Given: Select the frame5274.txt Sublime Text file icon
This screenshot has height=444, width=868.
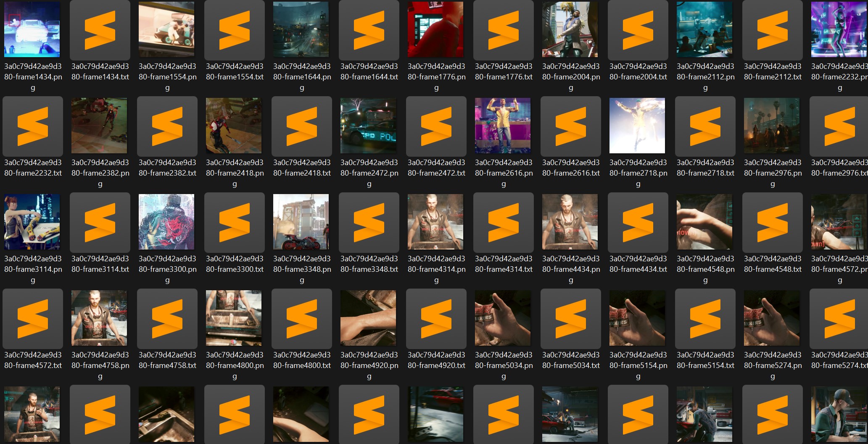Looking at the screenshot, I should pos(839,318).
